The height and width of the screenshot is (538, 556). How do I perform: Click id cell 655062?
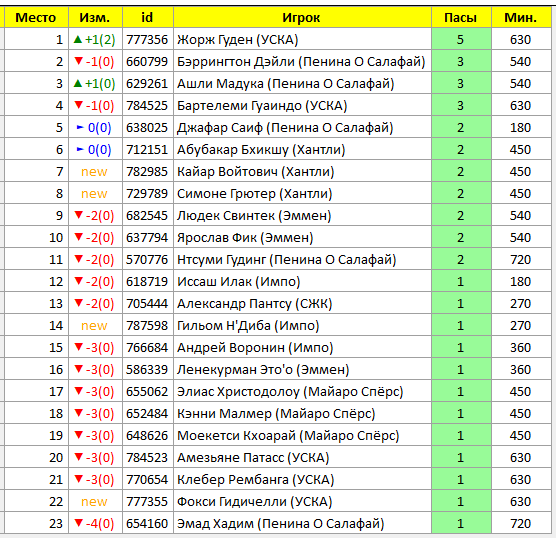(x=148, y=391)
